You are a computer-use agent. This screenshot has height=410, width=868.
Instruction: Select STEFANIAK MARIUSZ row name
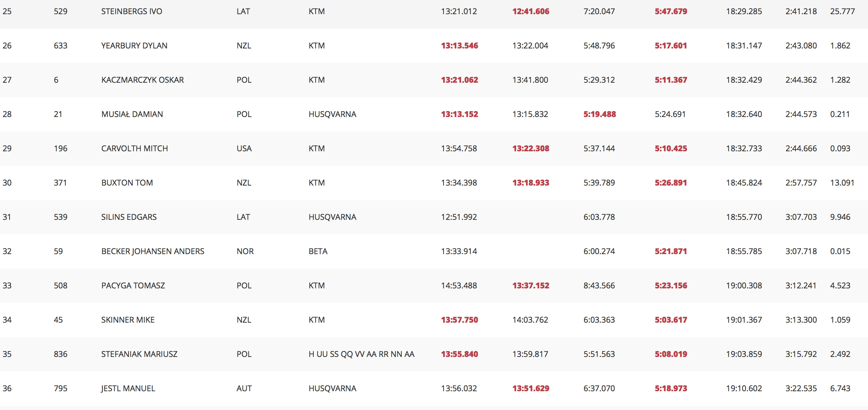point(139,354)
